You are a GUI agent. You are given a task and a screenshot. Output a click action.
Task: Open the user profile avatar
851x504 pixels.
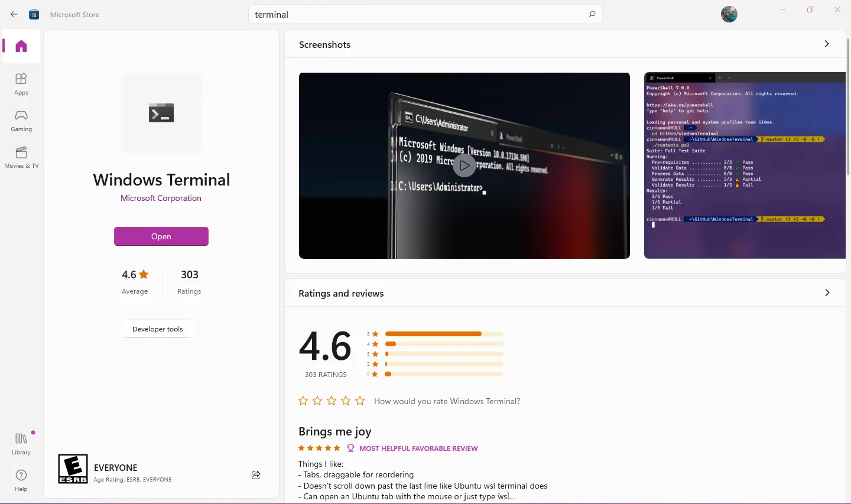click(x=729, y=14)
